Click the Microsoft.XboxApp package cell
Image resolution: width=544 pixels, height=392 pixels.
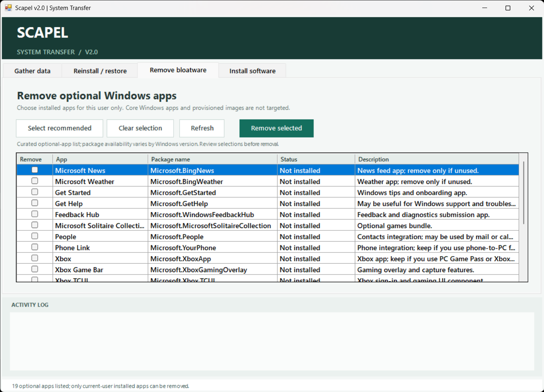tap(213, 259)
